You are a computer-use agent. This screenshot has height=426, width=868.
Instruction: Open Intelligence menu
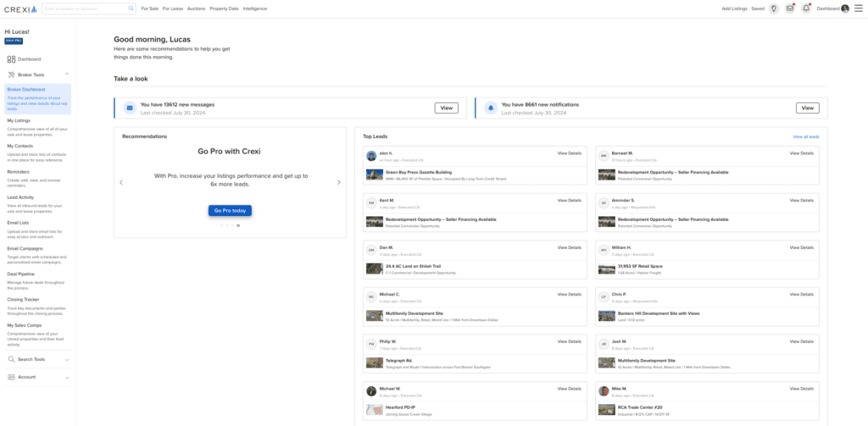tap(254, 8)
